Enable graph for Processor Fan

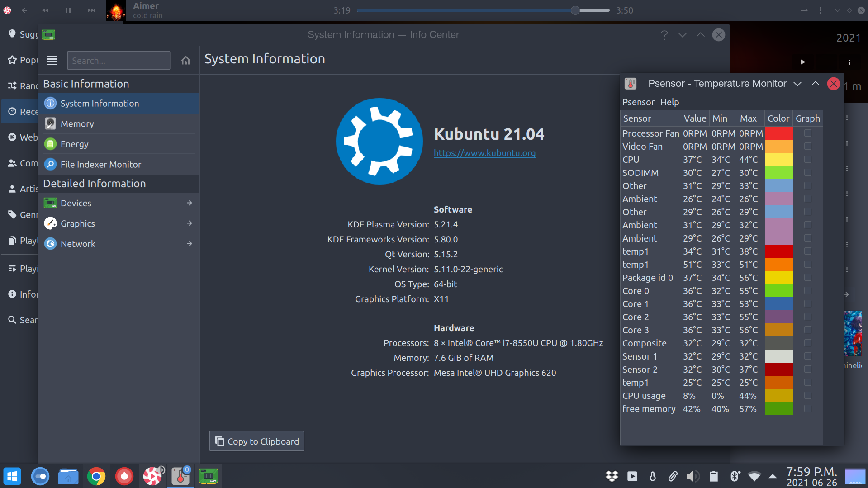click(807, 133)
